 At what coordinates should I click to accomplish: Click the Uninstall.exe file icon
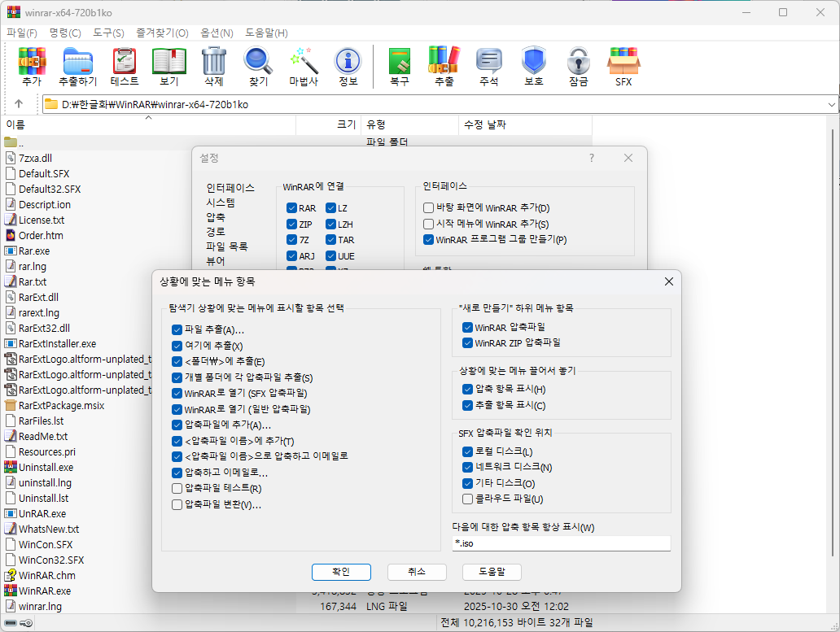coord(11,467)
